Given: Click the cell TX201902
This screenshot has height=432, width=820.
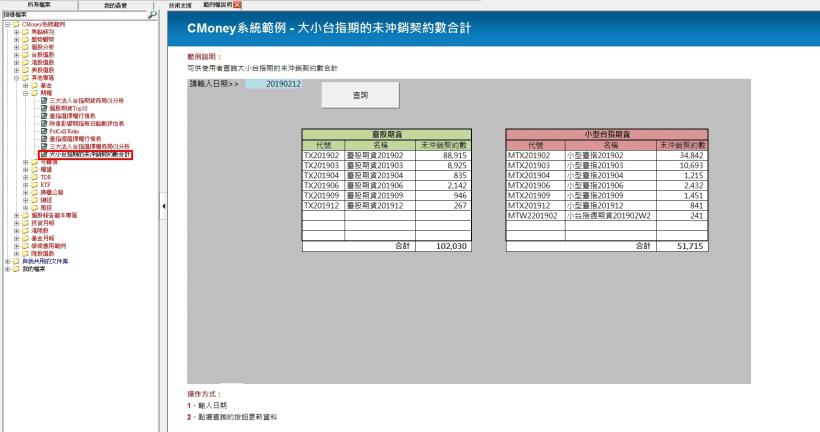Looking at the screenshot, I should tap(323, 155).
